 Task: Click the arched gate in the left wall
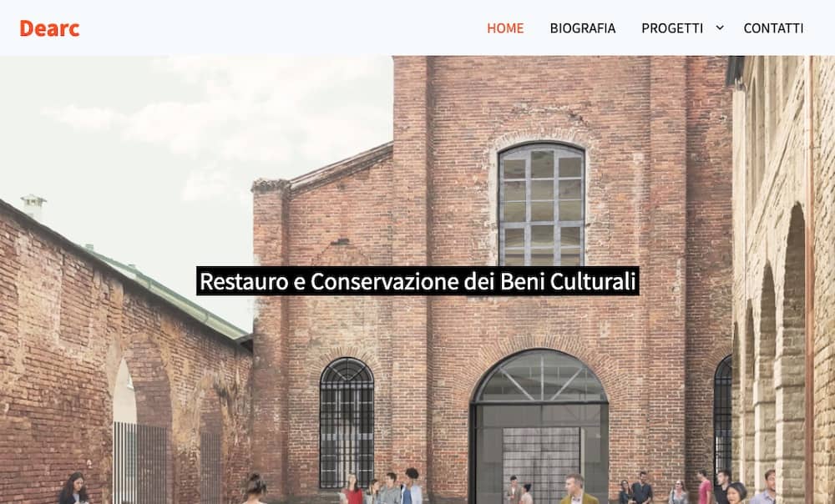pyautogui.click(x=126, y=431)
